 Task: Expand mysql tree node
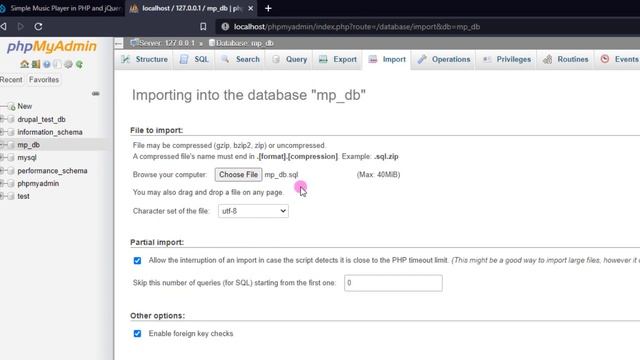click(x=2, y=158)
